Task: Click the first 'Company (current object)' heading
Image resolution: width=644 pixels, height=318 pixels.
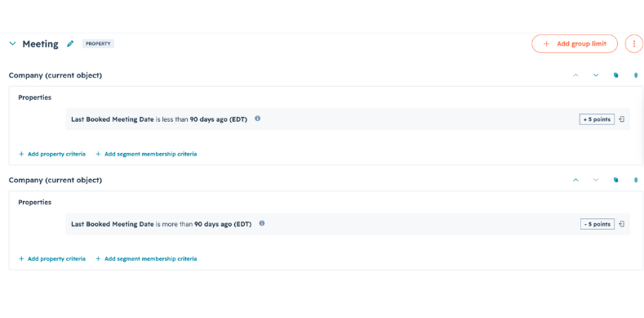Action: 56,75
